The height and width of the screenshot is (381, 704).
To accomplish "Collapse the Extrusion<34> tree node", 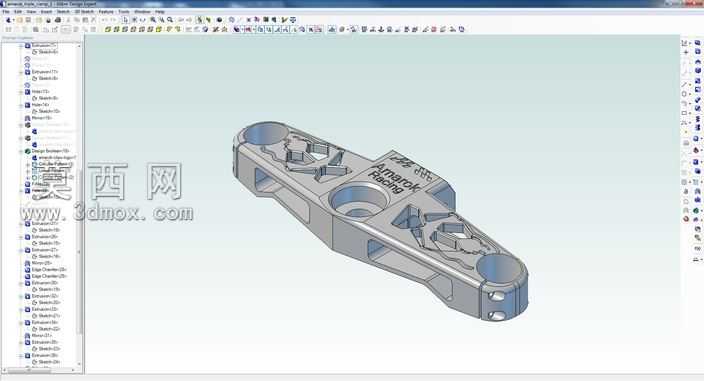I will pyautogui.click(x=21, y=322).
